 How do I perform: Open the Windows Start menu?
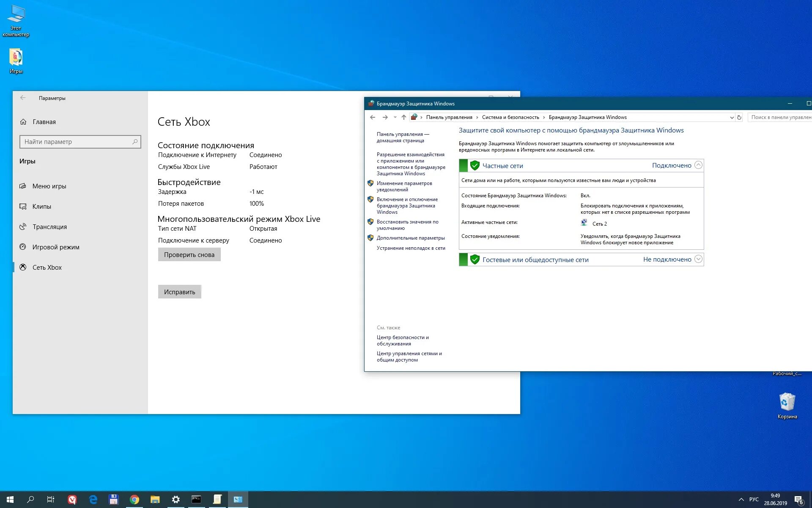[x=10, y=500]
